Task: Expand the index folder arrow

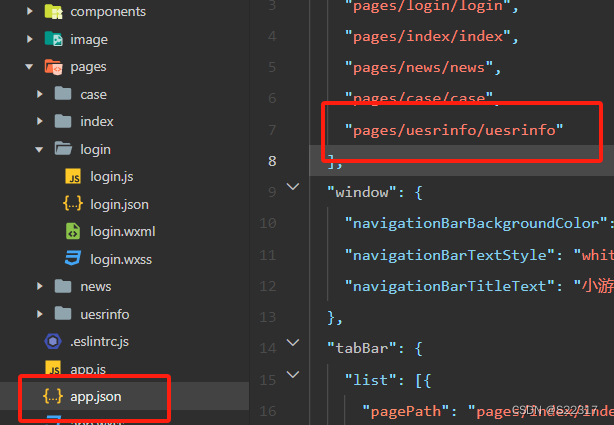Action: [x=39, y=121]
